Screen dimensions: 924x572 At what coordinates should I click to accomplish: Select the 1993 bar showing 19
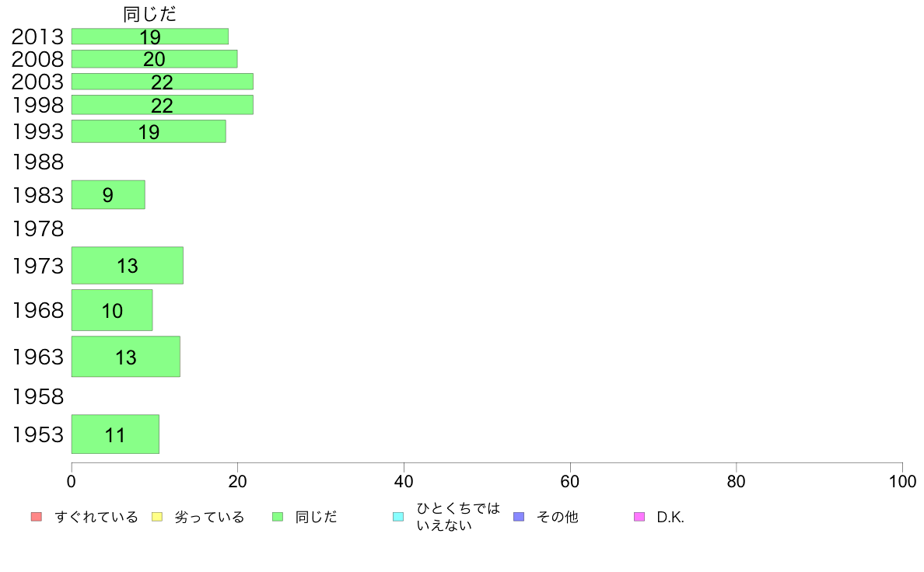[149, 131]
